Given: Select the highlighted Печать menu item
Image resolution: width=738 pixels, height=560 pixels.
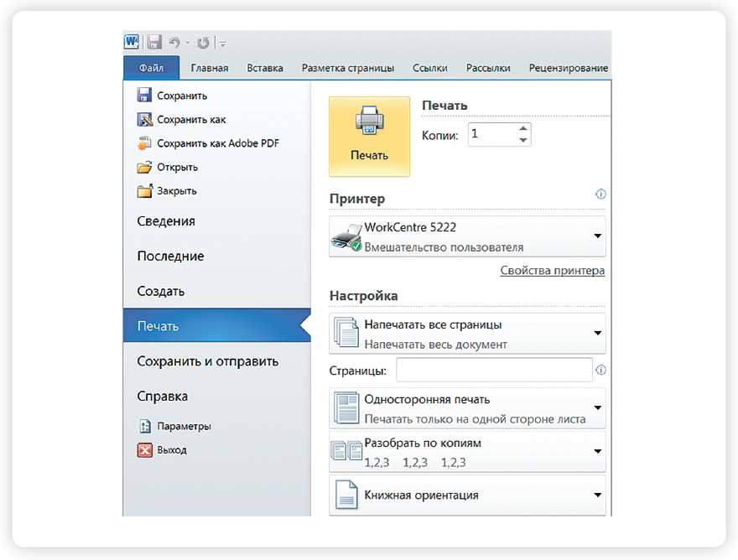Looking at the screenshot, I should tap(217, 325).
